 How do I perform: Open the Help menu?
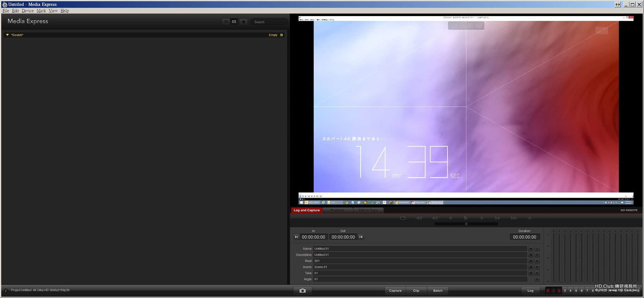[64, 11]
